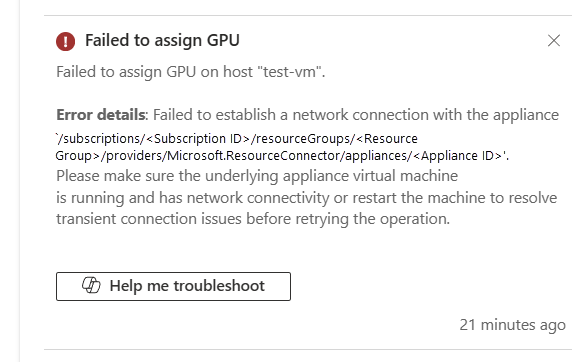
Task: Click the Help me troubleshoot button
Action: pos(173,286)
